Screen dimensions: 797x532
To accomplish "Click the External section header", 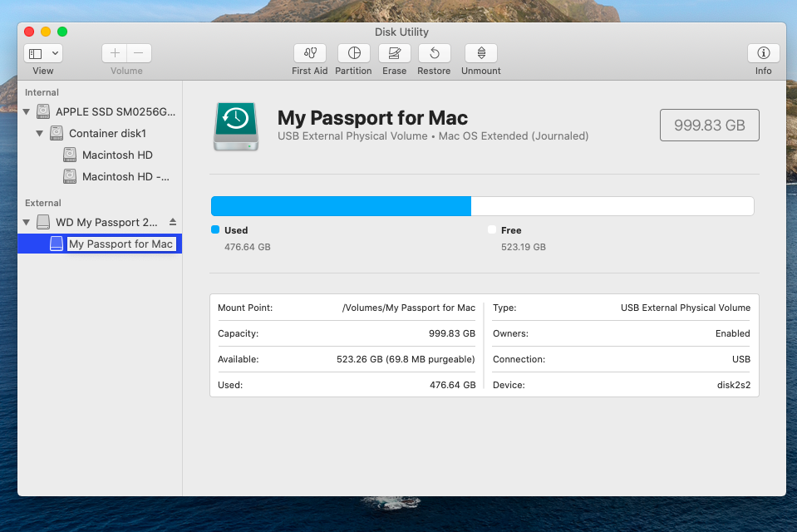I will click(42, 203).
